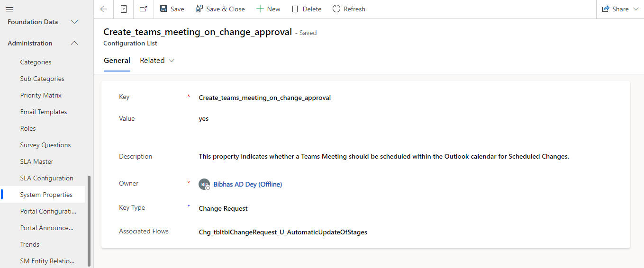
Task: Open record in new window icon
Action: pyautogui.click(x=143, y=9)
